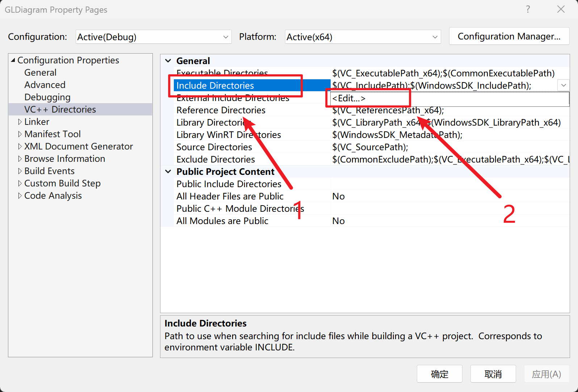Expand the XML Document Generator node
The width and height of the screenshot is (578, 392).
20,146
